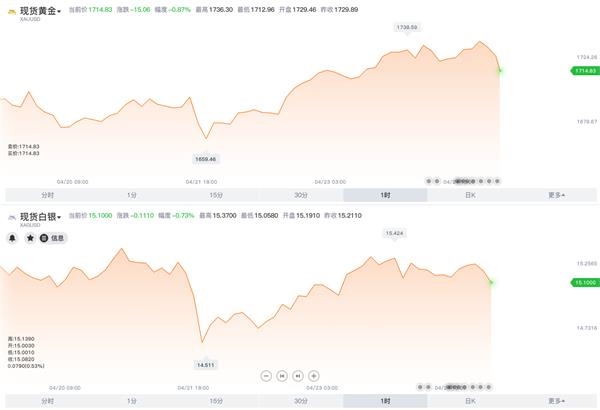Open the 现货白银 symbol dropdown
This screenshot has height=410, width=600.
[40, 217]
